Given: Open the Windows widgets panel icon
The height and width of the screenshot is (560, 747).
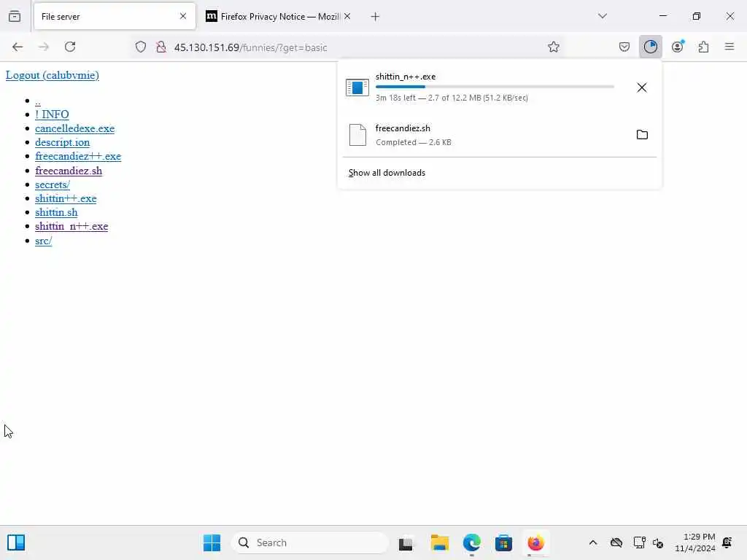Looking at the screenshot, I should point(16,542).
